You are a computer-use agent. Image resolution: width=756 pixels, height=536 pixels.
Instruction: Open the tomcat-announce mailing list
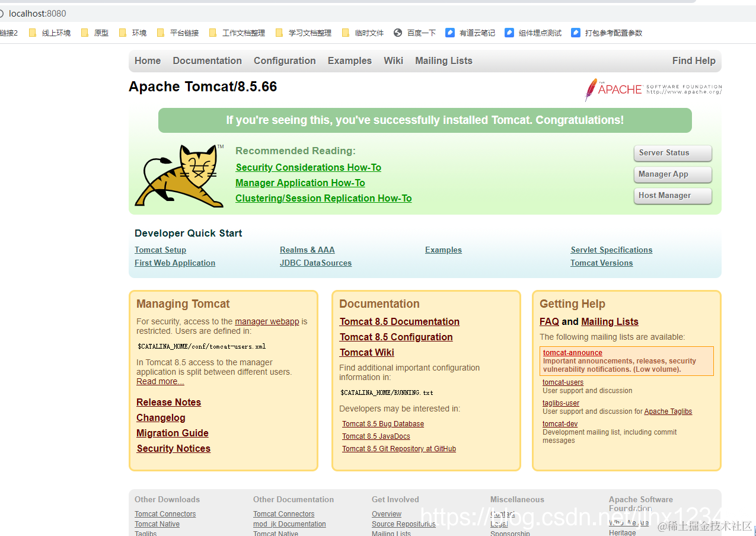pyautogui.click(x=573, y=353)
